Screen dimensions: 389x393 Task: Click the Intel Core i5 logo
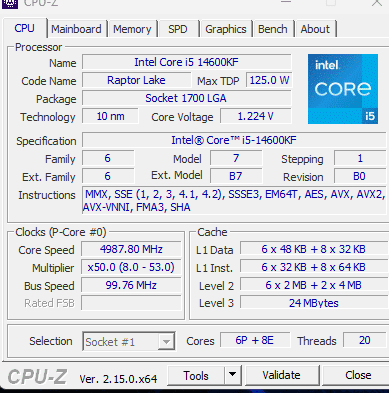[343, 89]
